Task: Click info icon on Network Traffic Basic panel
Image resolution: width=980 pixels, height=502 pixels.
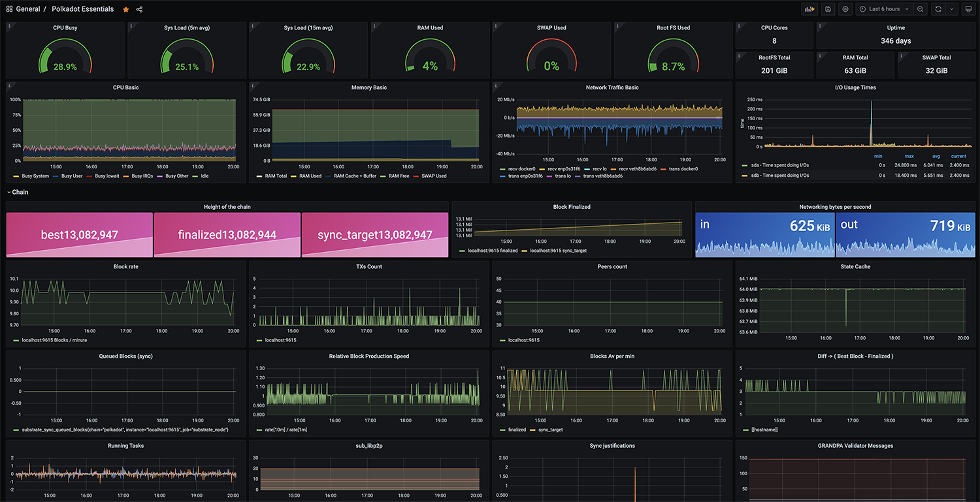Action: pos(495,85)
